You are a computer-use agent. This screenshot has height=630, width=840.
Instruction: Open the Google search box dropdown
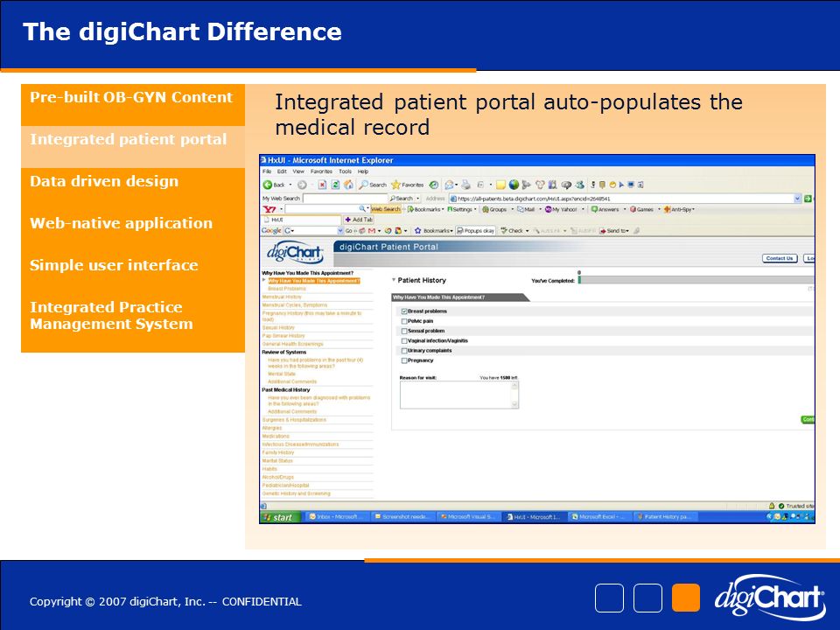(x=340, y=231)
